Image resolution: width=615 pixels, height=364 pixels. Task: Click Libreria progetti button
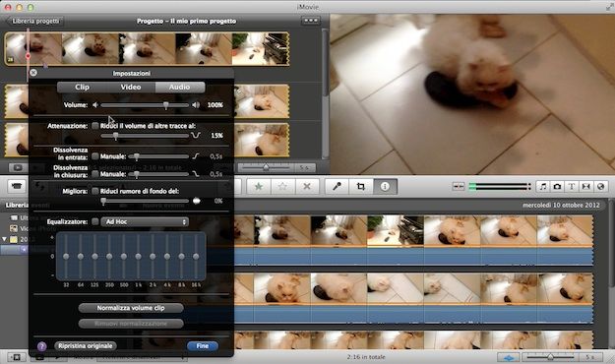tap(35, 22)
